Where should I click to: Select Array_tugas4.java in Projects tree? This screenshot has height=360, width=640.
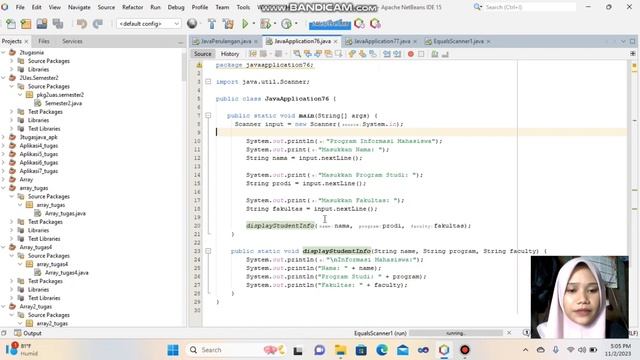[x=66, y=273]
